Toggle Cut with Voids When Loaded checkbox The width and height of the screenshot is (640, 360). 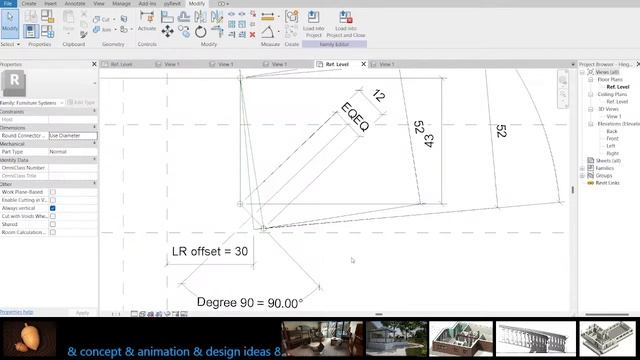pos(53,216)
